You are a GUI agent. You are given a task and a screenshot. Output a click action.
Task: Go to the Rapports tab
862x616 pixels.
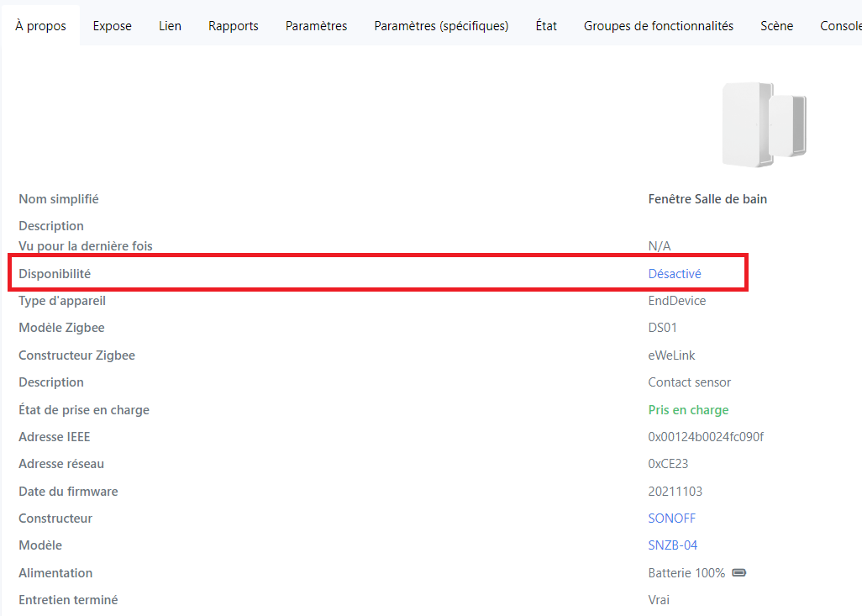click(234, 26)
